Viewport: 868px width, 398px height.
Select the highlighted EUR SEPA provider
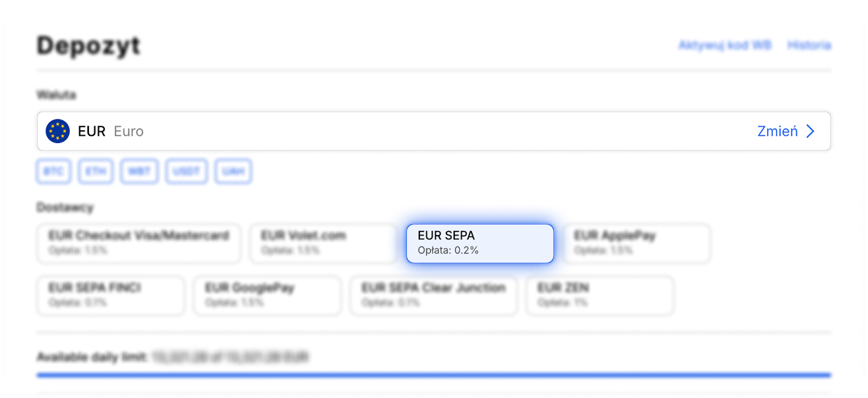[480, 243]
